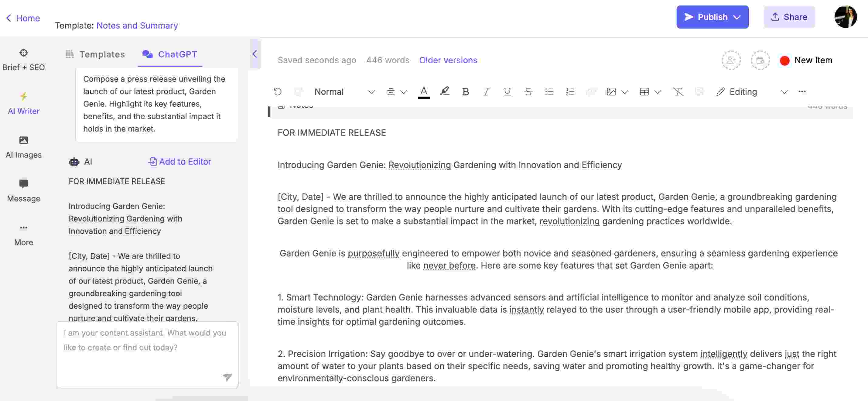Click the FOR IMMEDIATE RELEASE line in editor

332,133
